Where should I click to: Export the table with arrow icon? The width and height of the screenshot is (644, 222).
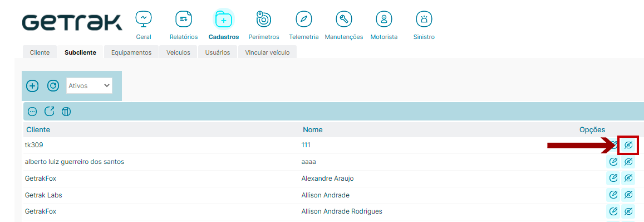[x=50, y=111]
